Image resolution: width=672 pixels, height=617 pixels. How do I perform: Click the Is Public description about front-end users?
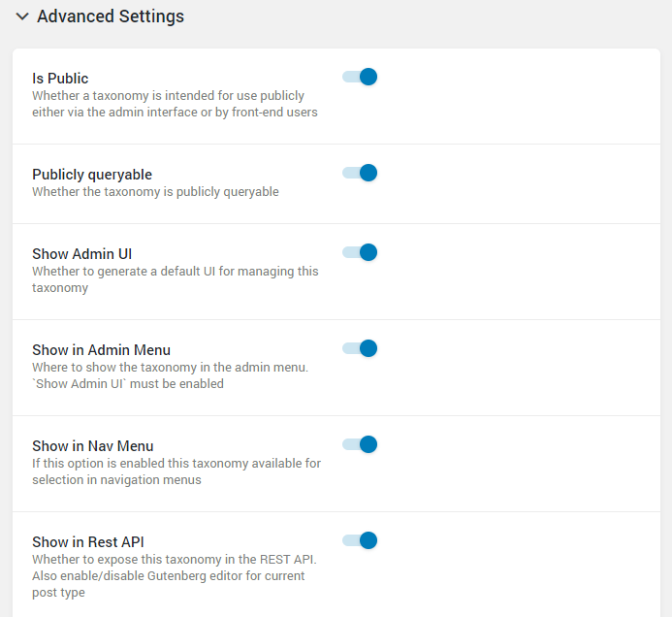[175, 104]
